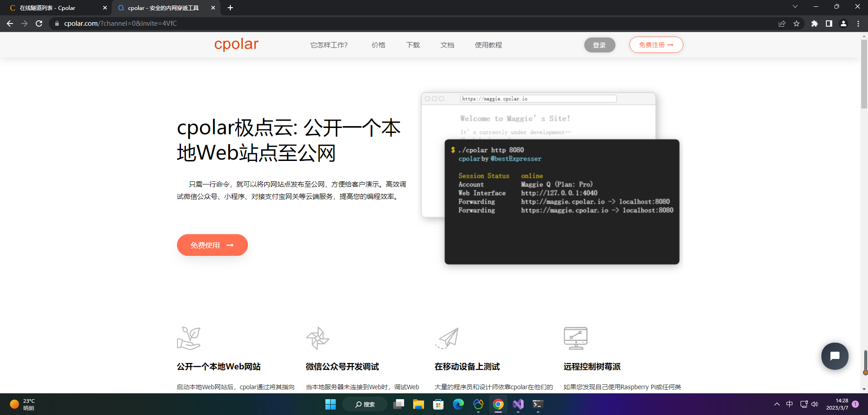Click the Chrome icon on the taskbar
Image resolution: width=868 pixels, height=415 pixels.
click(x=498, y=404)
